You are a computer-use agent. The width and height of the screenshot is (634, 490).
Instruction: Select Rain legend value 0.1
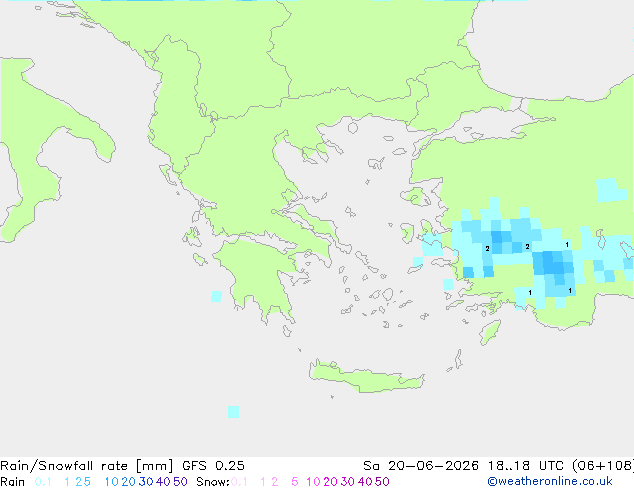coord(43,482)
